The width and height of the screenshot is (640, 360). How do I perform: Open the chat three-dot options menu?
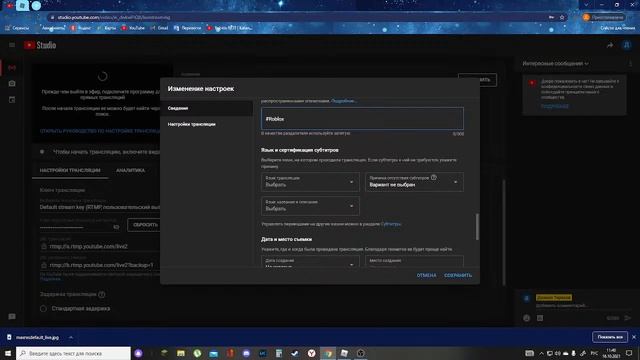(630, 64)
